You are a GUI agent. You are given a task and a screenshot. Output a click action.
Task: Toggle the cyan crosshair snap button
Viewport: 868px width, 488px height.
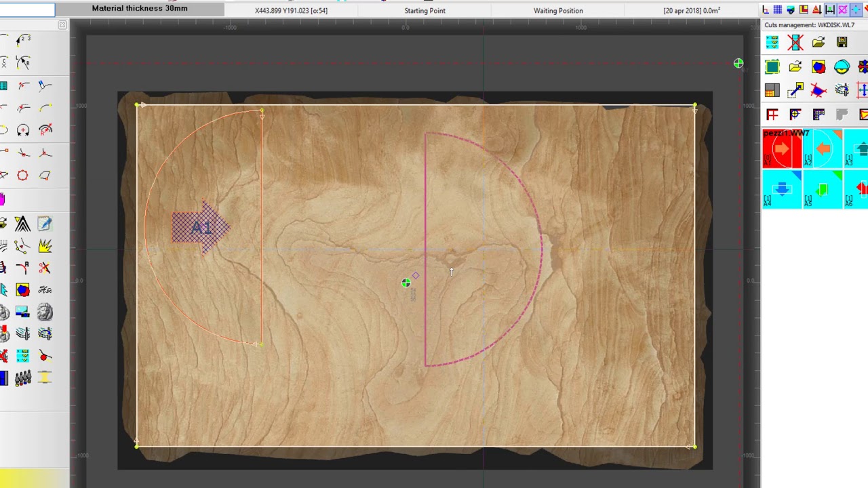(856, 9)
